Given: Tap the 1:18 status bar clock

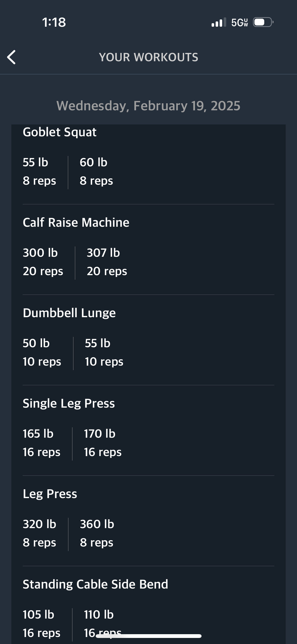Looking at the screenshot, I should 54,22.
